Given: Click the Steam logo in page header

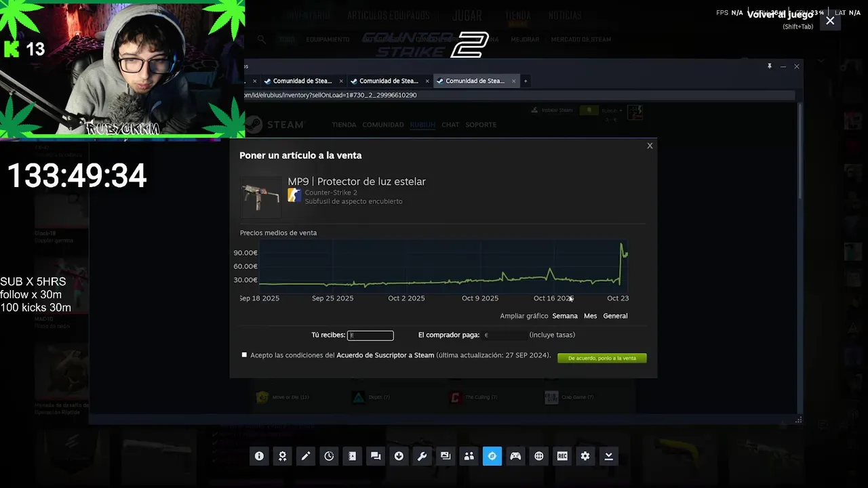Looking at the screenshot, I should (275, 125).
